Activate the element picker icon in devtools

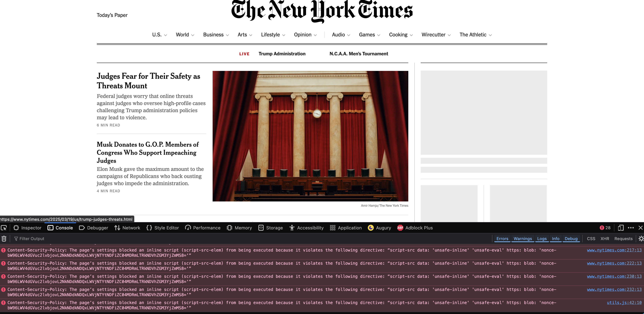(4, 228)
